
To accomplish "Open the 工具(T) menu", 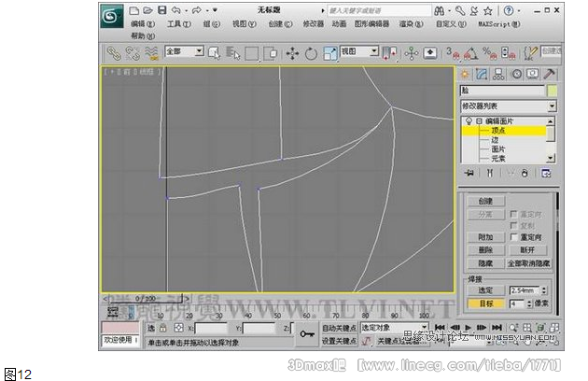I will 179,24.
